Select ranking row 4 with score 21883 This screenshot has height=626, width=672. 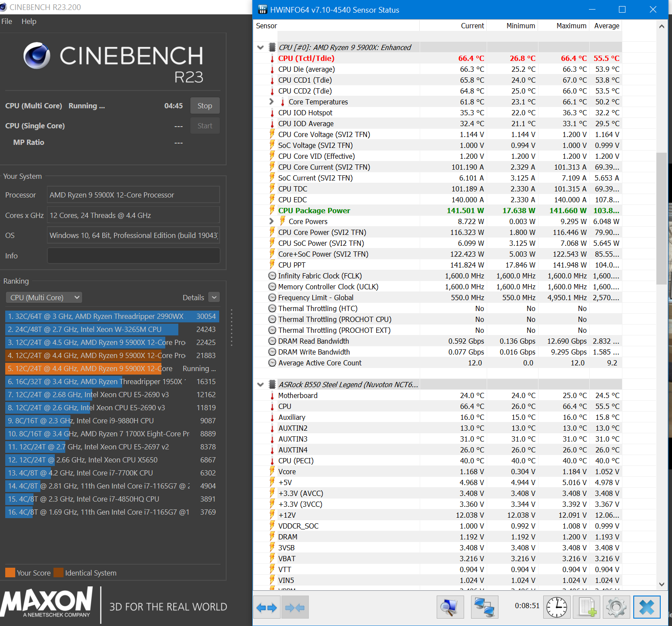tap(112, 355)
